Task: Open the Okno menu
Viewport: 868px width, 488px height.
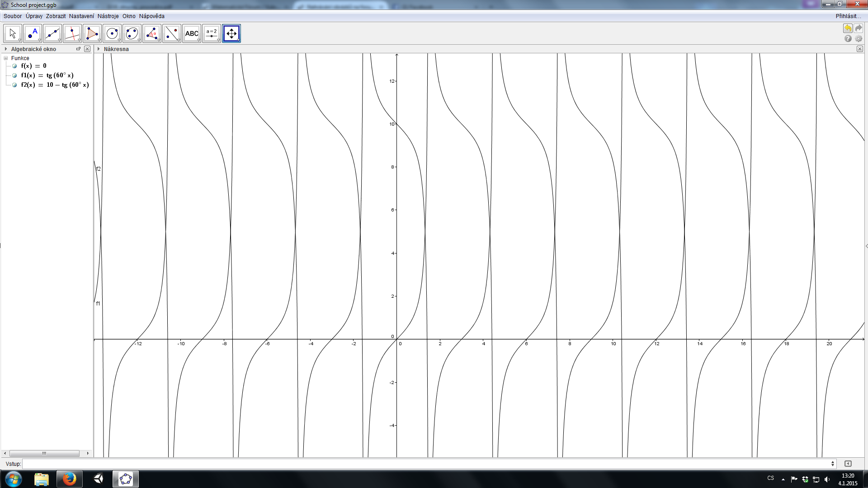Action: (x=129, y=16)
